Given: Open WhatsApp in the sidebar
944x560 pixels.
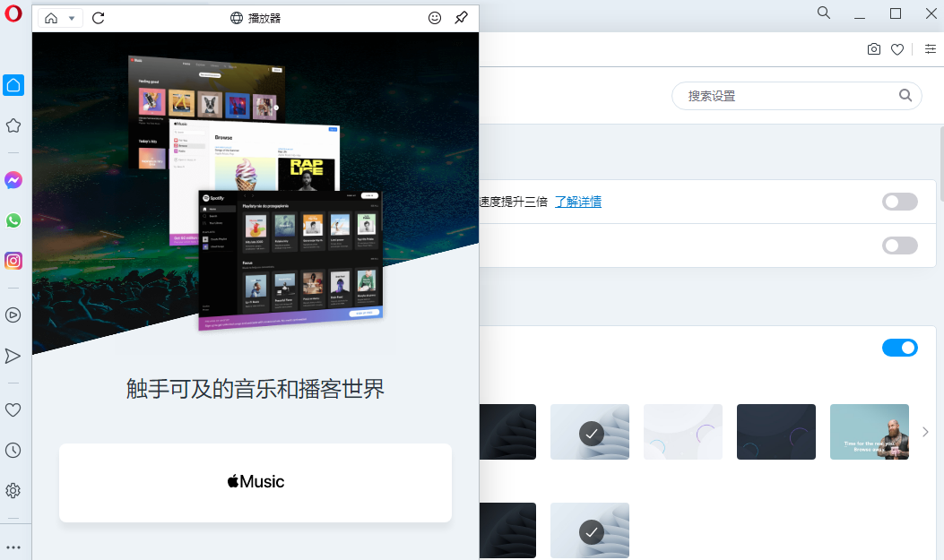Looking at the screenshot, I should [x=13, y=220].
